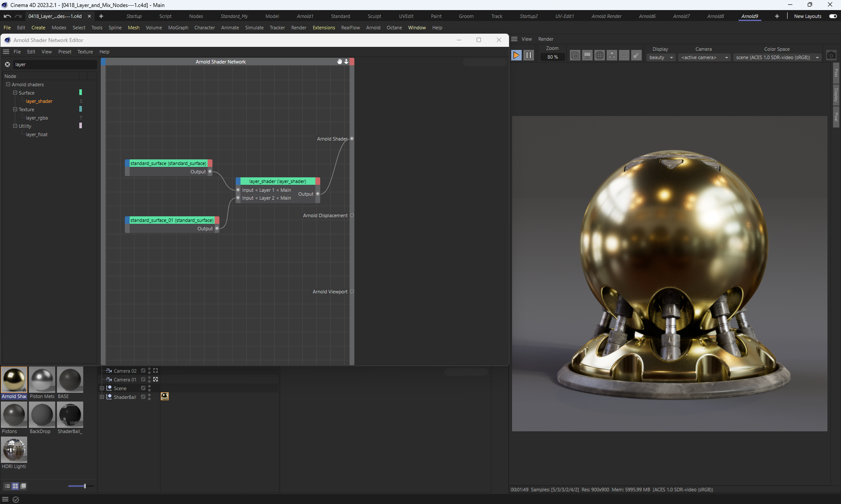841x504 pixels.
Task: Select the layer_rgba node entry
Action: [x=37, y=118]
